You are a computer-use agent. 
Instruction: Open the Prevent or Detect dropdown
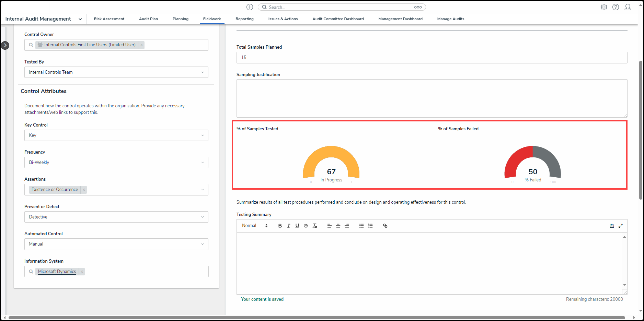point(116,217)
